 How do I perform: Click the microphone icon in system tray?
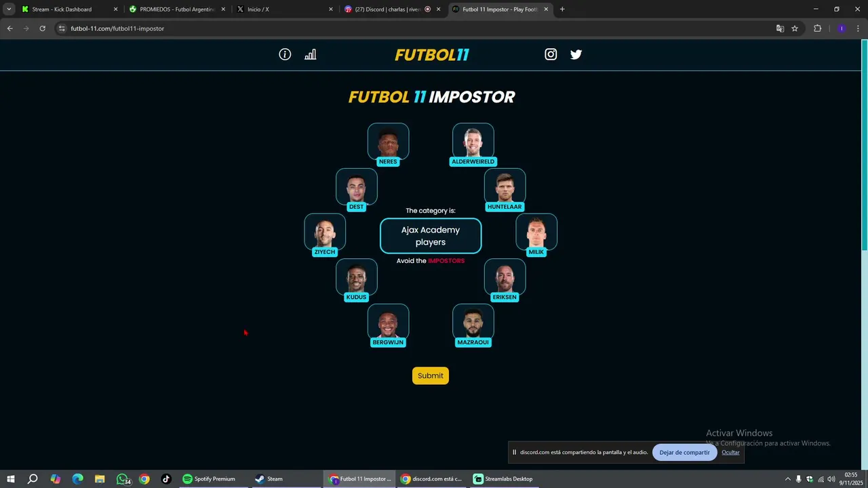(x=798, y=479)
